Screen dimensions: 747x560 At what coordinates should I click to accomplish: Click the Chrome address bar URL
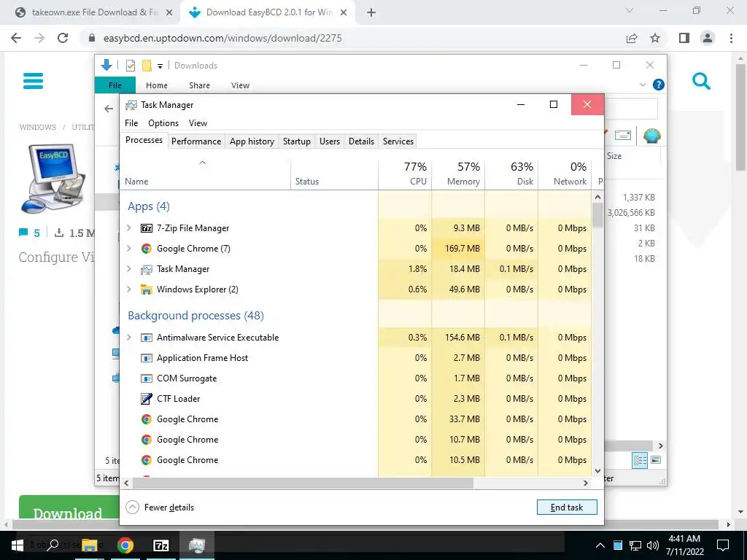coord(222,38)
